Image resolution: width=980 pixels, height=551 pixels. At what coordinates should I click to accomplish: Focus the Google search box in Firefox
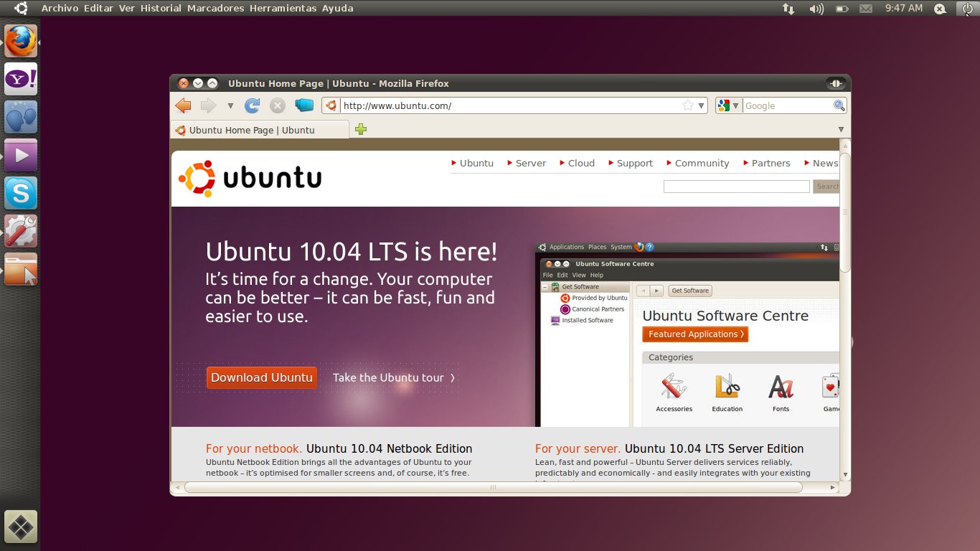[x=787, y=105]
